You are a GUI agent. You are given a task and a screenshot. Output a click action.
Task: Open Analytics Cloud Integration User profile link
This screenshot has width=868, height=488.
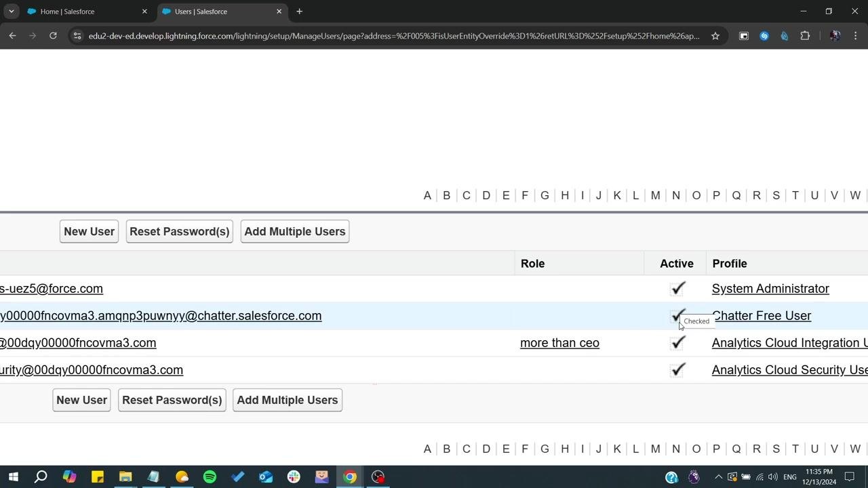pyautogui.click(x=790, y=343)
